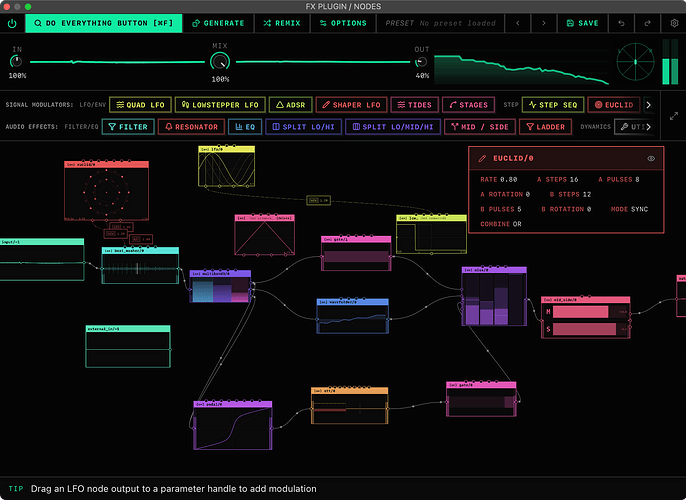The width and height of the screenshot is (686, 500).
Task: Click the Generate button
Action: point(218,23)
